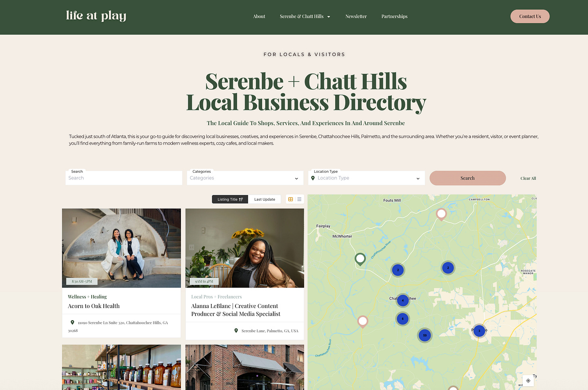Open the About page
The width and height of the screenshot is (588, 390).
tap(259, 17)
